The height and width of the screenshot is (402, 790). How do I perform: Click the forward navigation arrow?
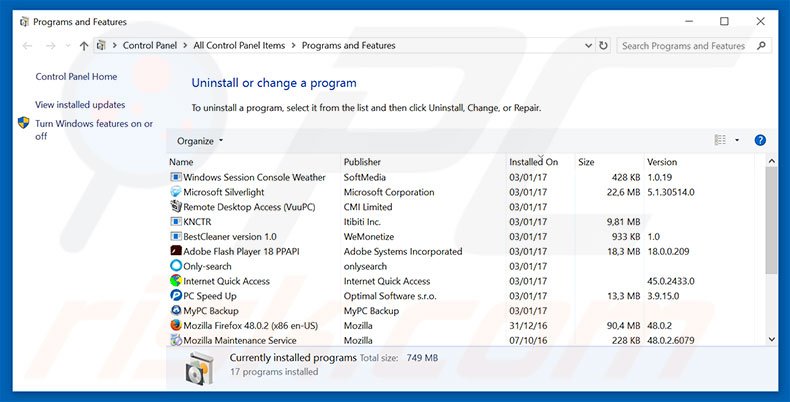[x=50, y=46]
